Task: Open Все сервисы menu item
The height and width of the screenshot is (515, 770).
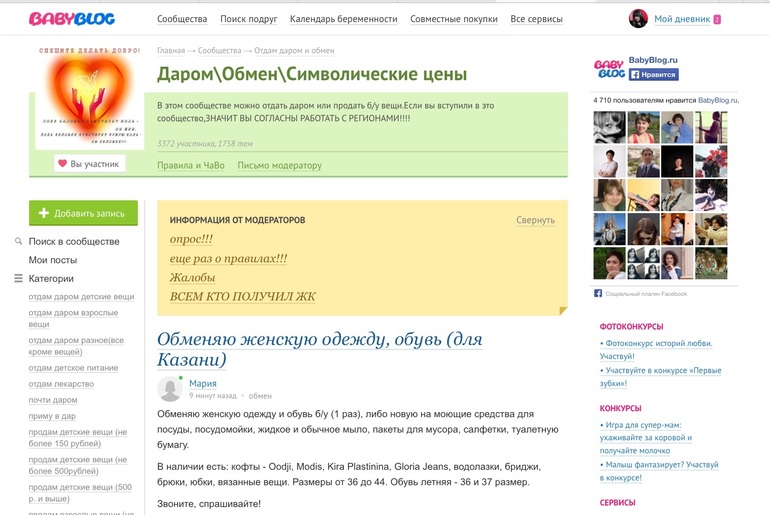Action: point(536,19)
